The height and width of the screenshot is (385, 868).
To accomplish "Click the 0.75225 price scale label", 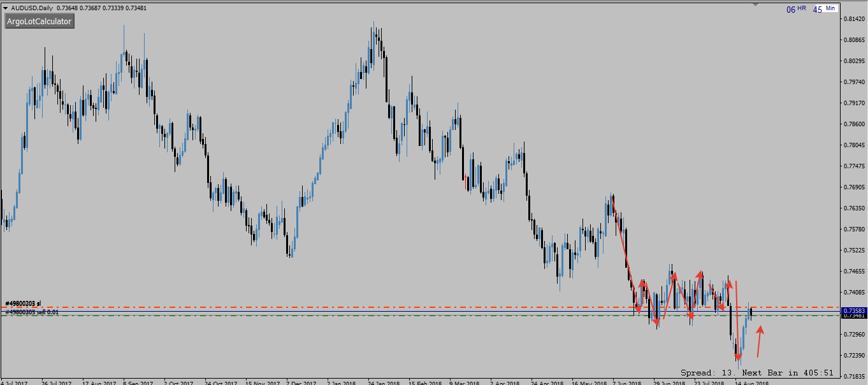I will pos(854,251).
